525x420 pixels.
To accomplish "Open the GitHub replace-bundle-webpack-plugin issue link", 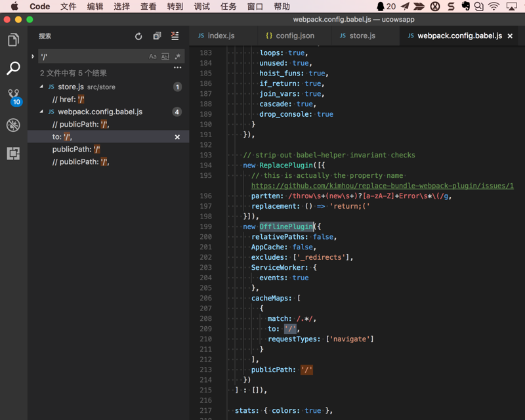I will tap(382, 186).
